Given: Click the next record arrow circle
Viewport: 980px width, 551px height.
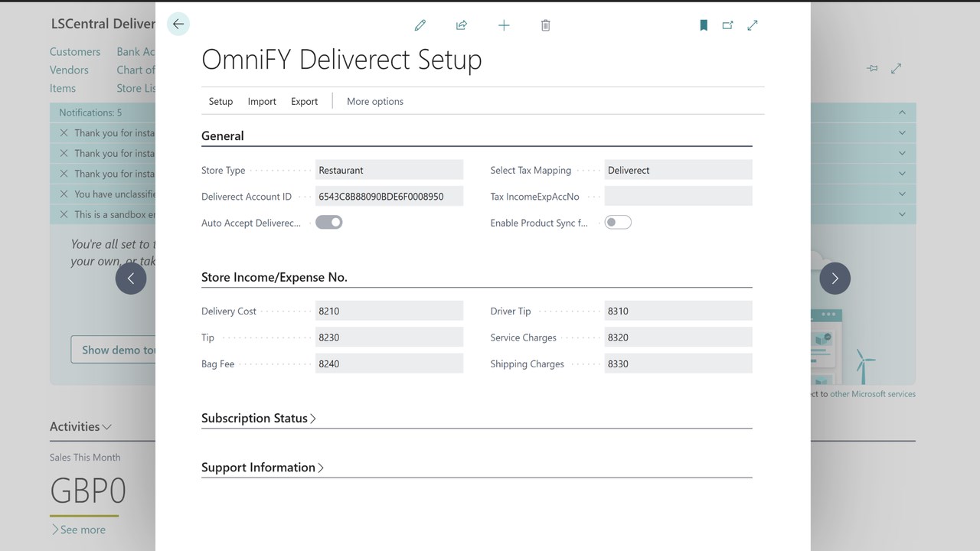Looking at the screenshot, I should [x=835, y=279].
